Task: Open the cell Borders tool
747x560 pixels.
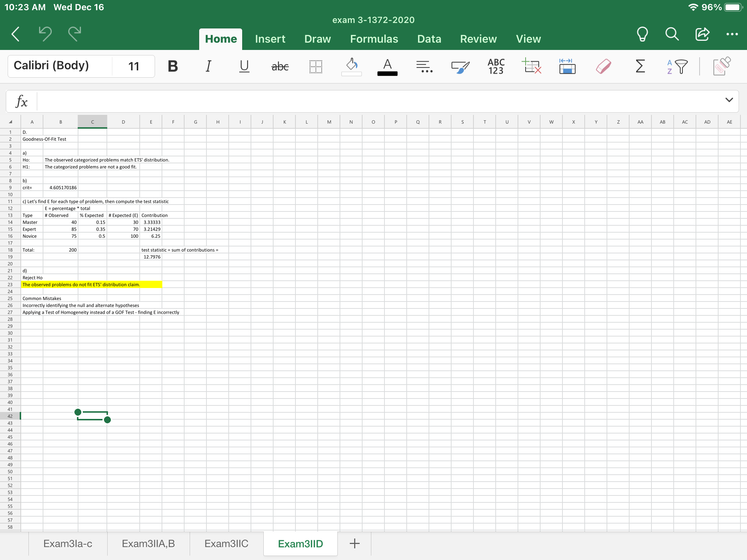Action: pos(316,66)
